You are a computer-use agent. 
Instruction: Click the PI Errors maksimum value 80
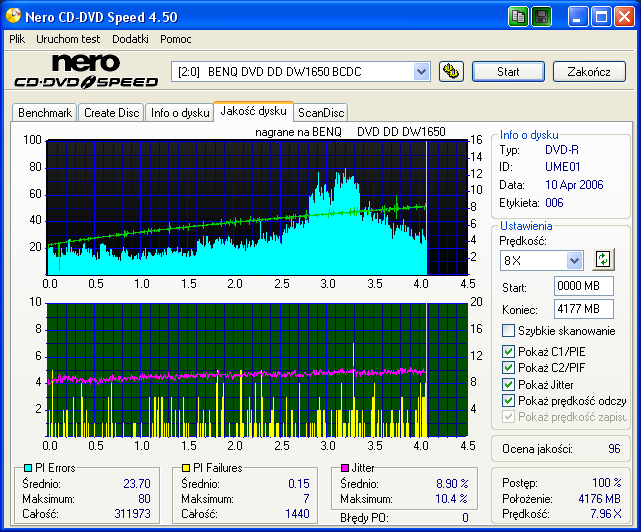[x=144, y=499]
